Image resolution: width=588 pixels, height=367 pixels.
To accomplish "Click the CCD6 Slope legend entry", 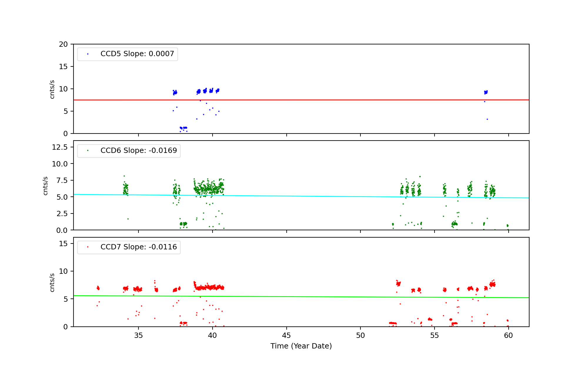I will pyautogui.click(x=138, y=151).
